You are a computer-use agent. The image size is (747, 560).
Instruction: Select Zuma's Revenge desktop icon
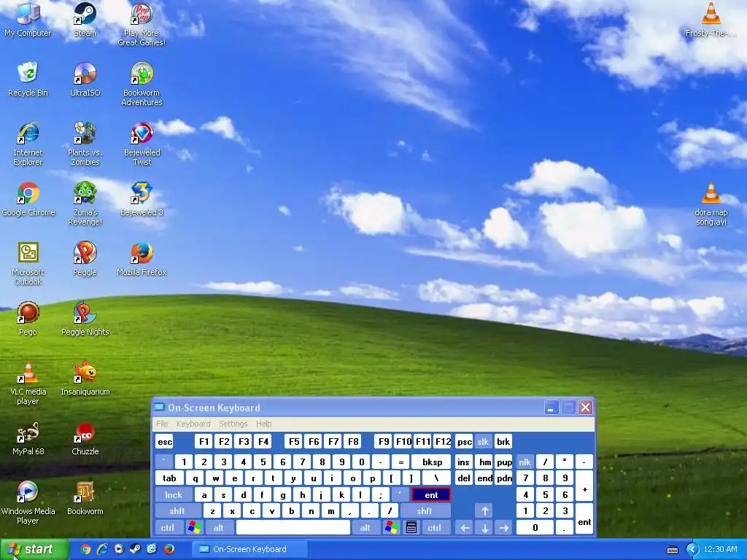[85, 204]
